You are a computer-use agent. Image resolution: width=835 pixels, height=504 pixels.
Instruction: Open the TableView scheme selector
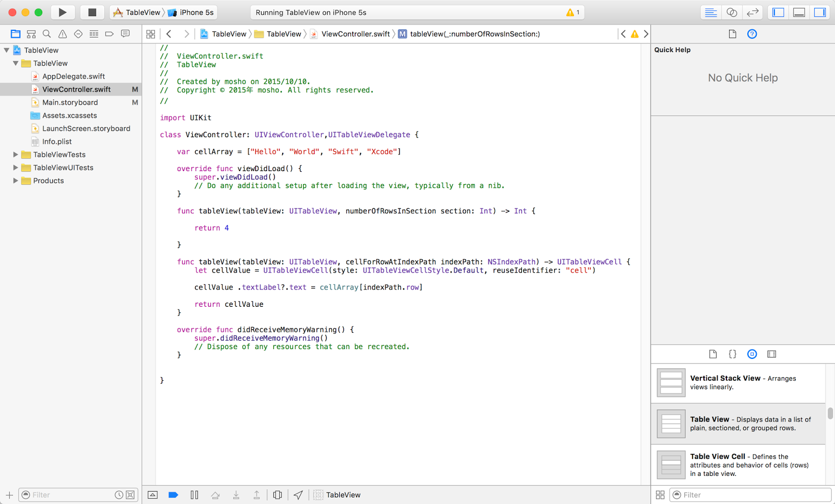pos(138,13)
